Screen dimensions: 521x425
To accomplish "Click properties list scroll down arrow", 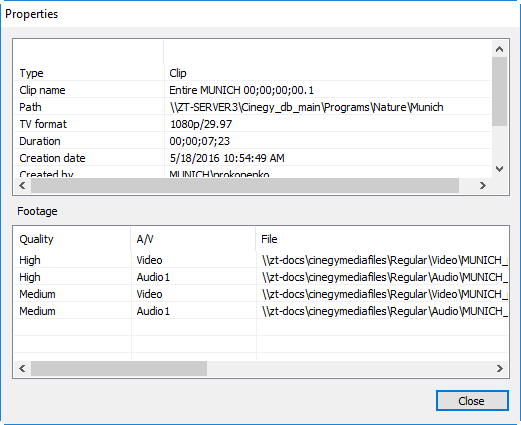I will pyautogui.click(x=499, y=169).
